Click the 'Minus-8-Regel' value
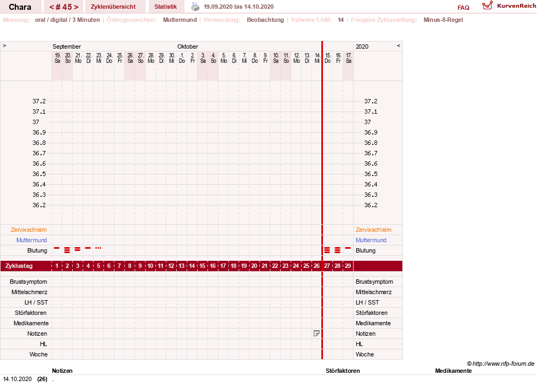Image resolution: width=537 pixels, height=392 pixels. point(443,20)
